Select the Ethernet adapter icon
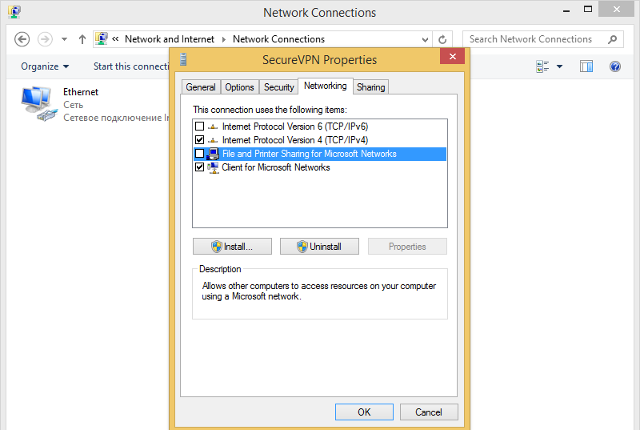Viewport: 640px width, 430px height. tap(38, 104)
